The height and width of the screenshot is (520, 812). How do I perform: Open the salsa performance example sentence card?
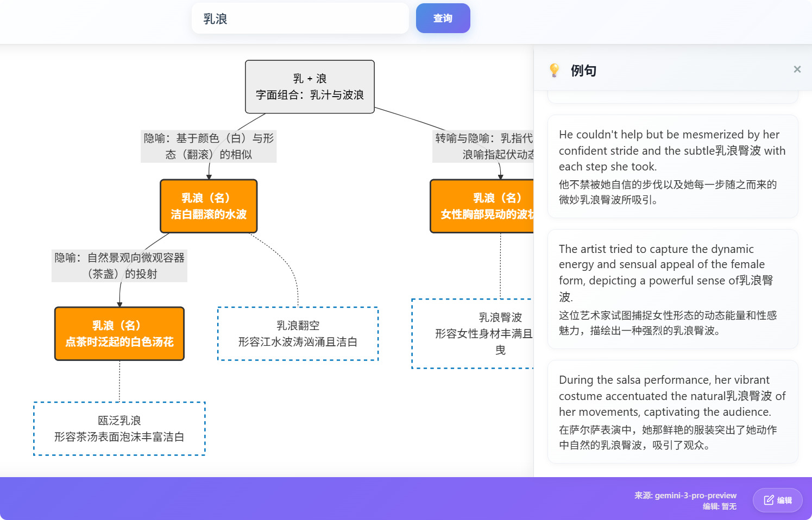point(672,411)
